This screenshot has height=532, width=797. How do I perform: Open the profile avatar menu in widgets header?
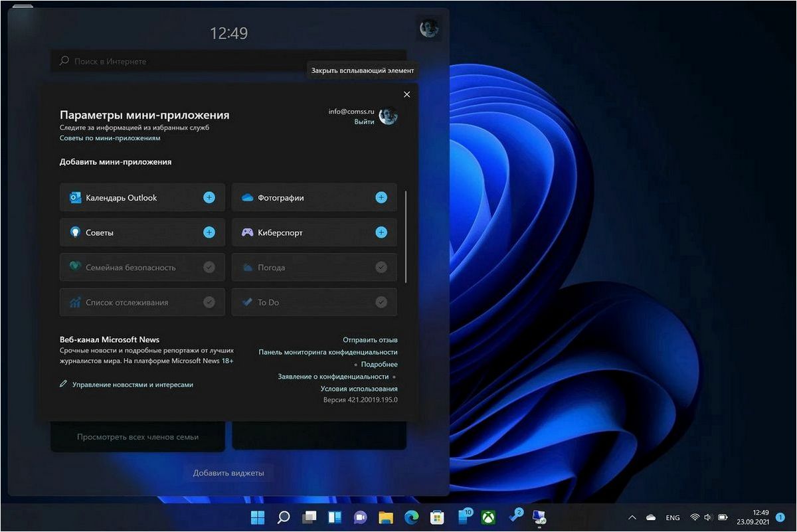(x=428, y=29)
